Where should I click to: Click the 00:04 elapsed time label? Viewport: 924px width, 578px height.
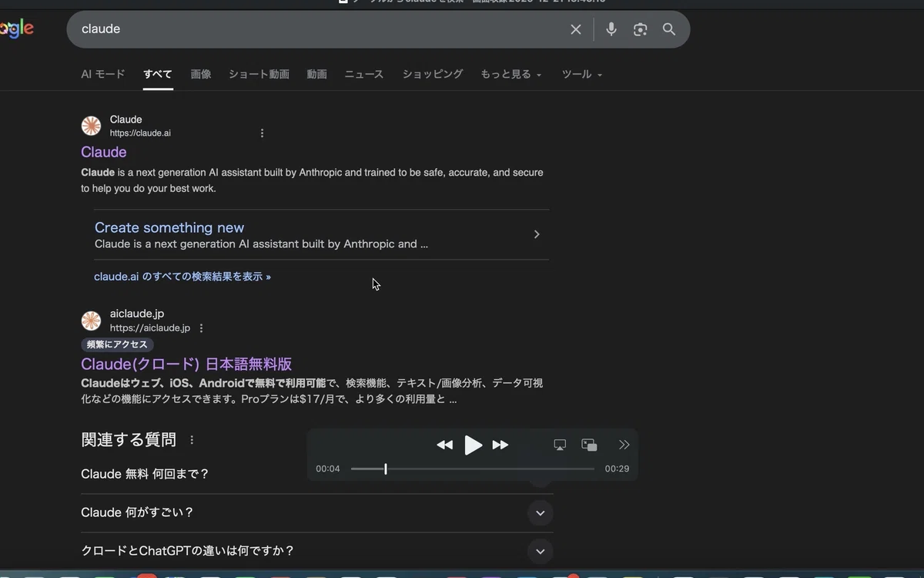point(328,469)
